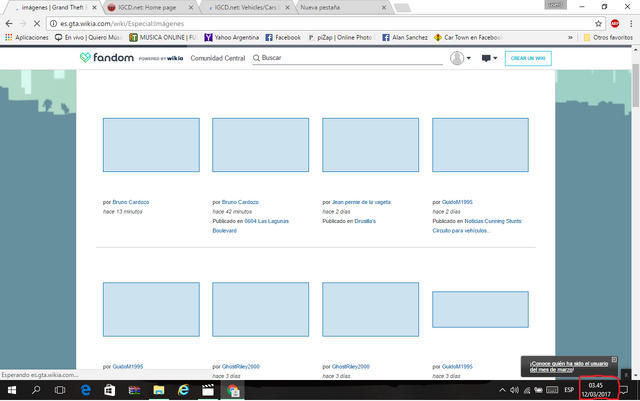Switch to IGCD.net Vehicles/Cars tab

(x=245, y=7)
